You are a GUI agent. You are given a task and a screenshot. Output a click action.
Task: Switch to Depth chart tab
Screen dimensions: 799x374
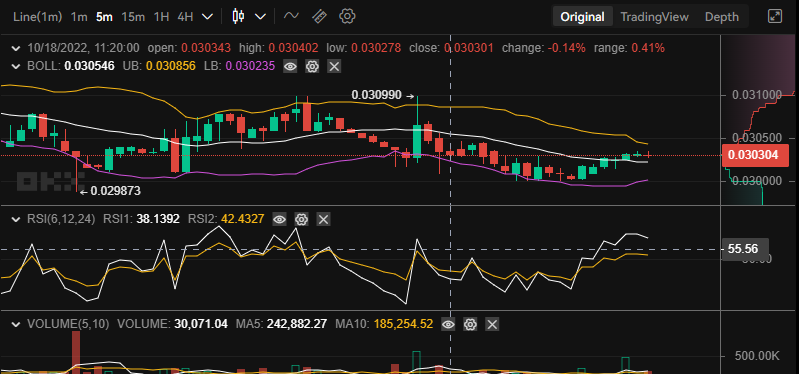point(722,17)
